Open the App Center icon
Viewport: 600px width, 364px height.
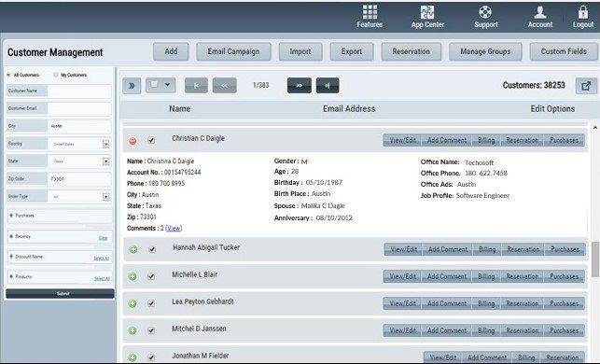click(427, 12)
